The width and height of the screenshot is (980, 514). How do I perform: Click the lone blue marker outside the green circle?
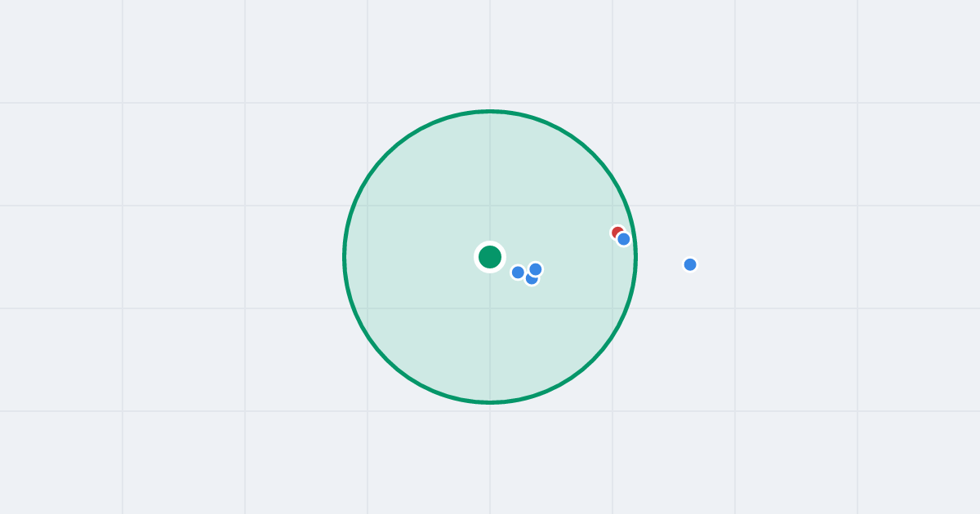[690, 264]
